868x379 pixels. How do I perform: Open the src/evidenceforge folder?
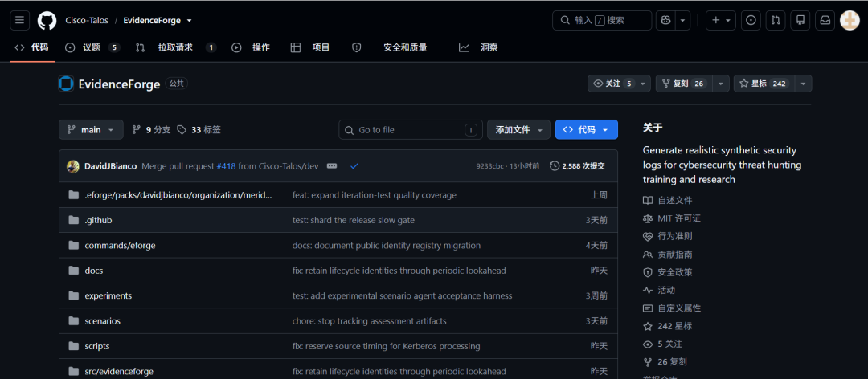tap(119, 371)
